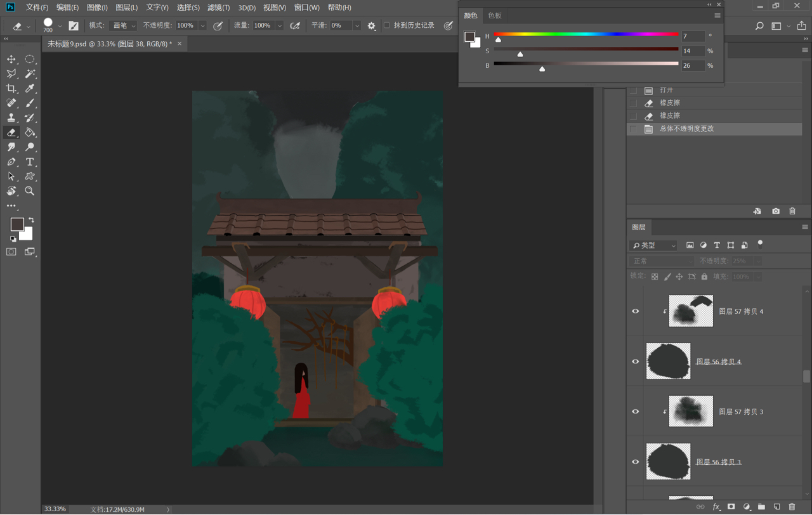This screenshot has height=515, width=812.
Task: Open the 滤镜(T) menu
Action: [218, 8]
